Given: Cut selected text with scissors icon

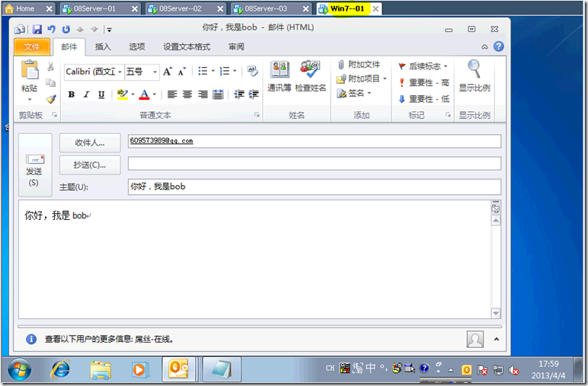Looking at the screenshot, I should 50,67.
